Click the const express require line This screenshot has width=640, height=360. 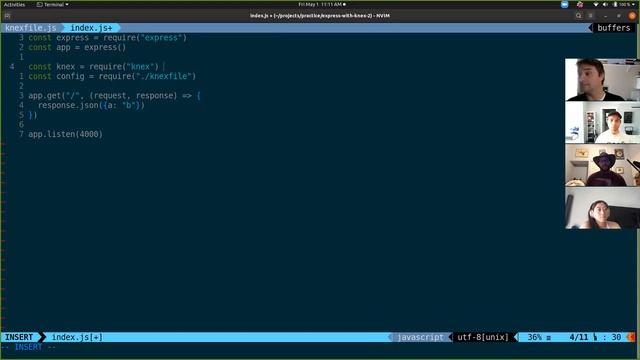tap(107, 38)
